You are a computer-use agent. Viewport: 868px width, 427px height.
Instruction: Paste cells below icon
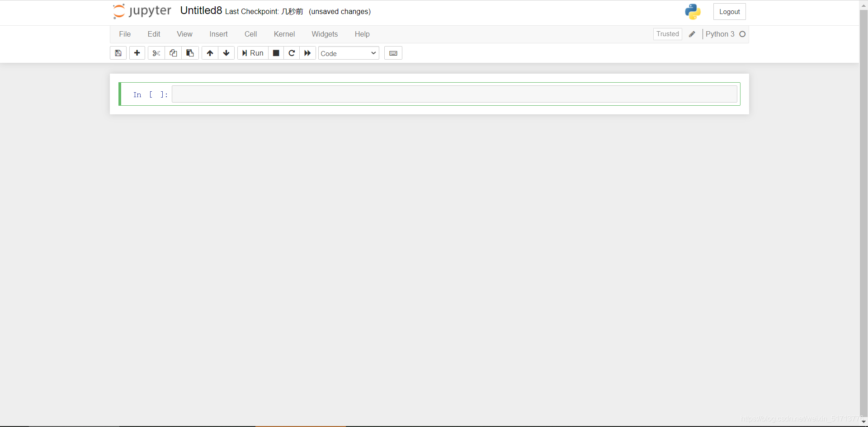190,53
